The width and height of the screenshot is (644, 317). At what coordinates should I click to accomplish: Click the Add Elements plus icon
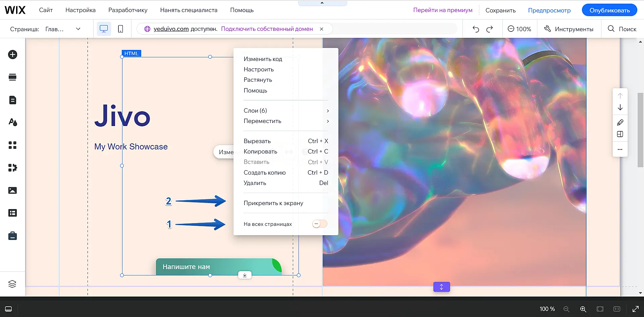tap(13, 55)
